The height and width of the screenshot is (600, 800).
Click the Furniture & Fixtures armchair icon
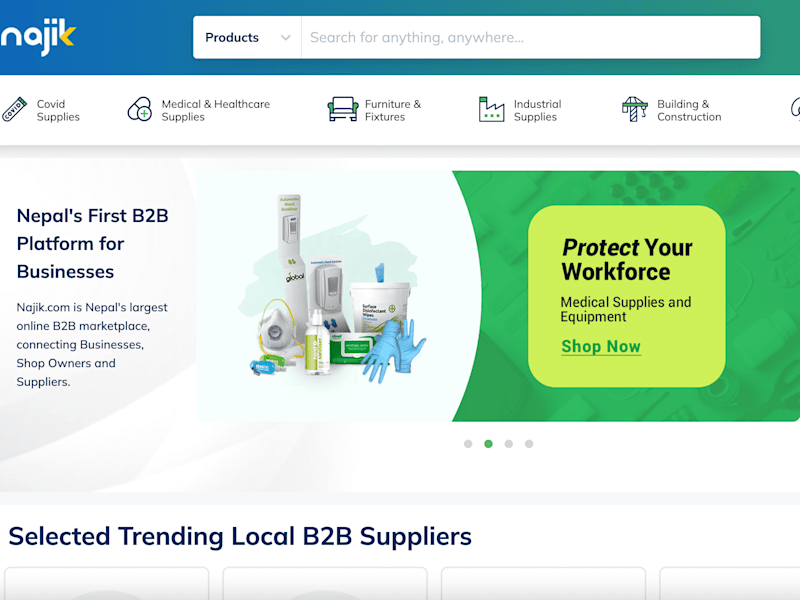[x=342, y=109]
